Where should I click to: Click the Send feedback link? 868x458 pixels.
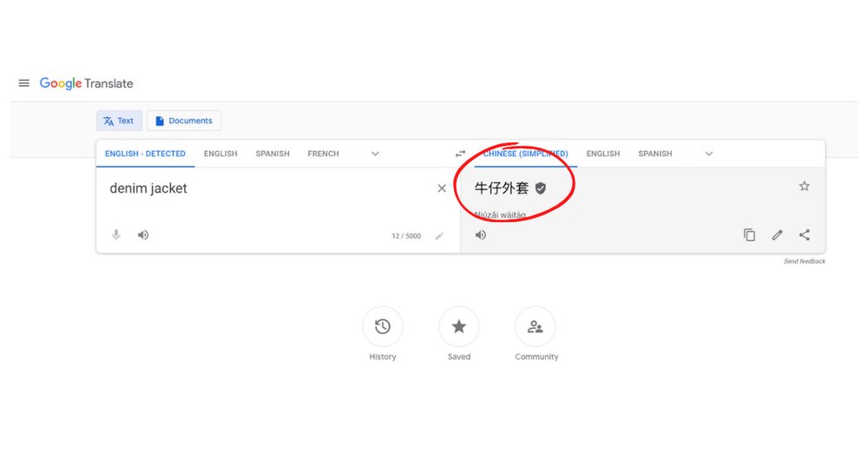point(805,261)
